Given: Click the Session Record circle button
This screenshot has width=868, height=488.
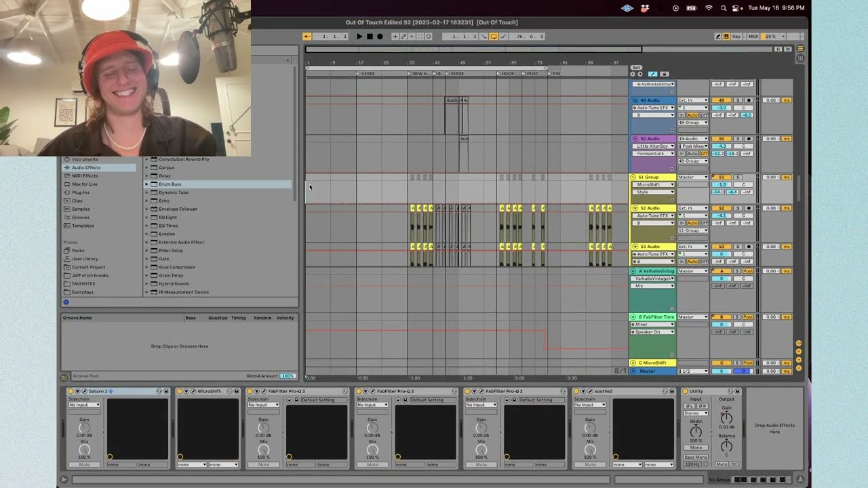Looking at the screenshot, I should click(x=428, y=37).
